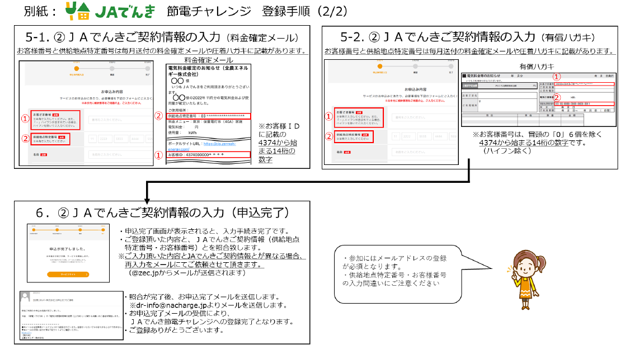This screenshot has width=634, height=364.
Task: Click the customer number input field in section 5-1
Action: (x=119, y=120)
